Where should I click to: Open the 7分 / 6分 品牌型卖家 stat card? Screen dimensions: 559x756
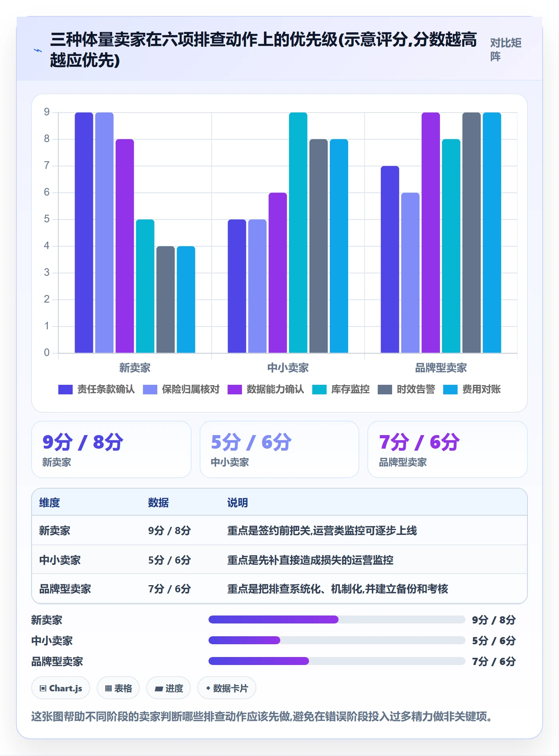click(448, 449)
